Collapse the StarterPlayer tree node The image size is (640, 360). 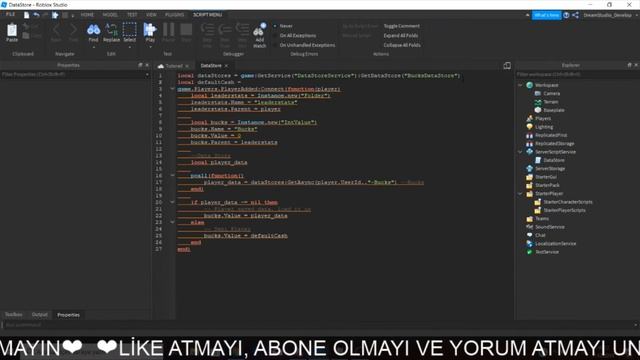click(x=520, y=194)
